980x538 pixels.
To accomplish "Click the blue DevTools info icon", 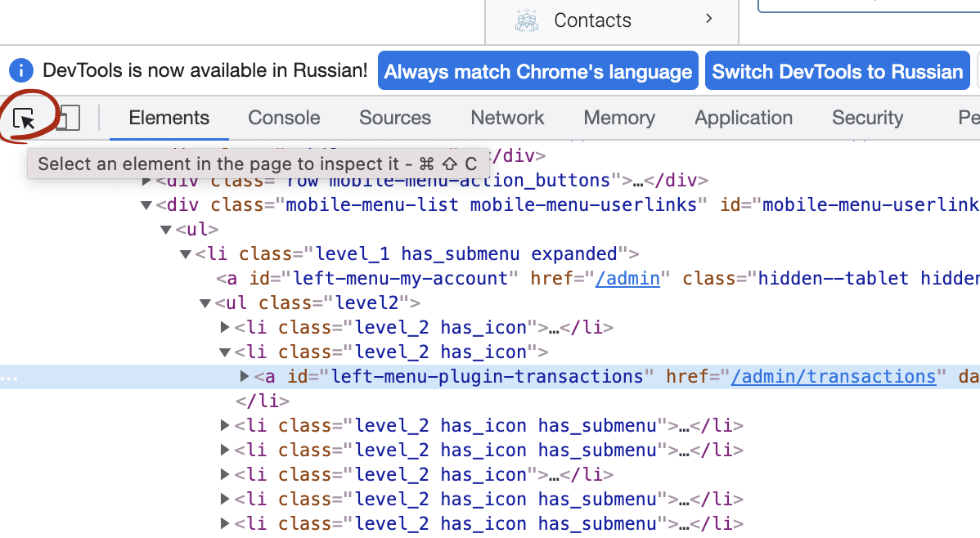I will tap(21, 71).
